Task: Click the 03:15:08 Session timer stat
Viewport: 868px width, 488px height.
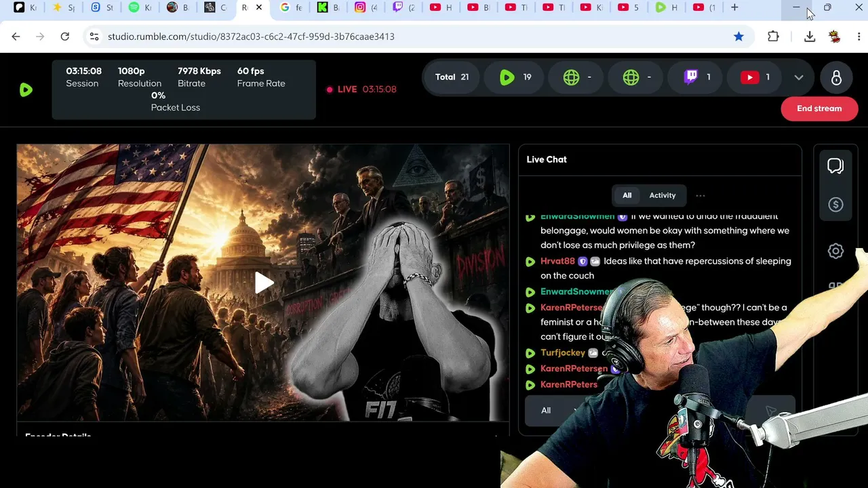Action: click(x=83, y=77)
